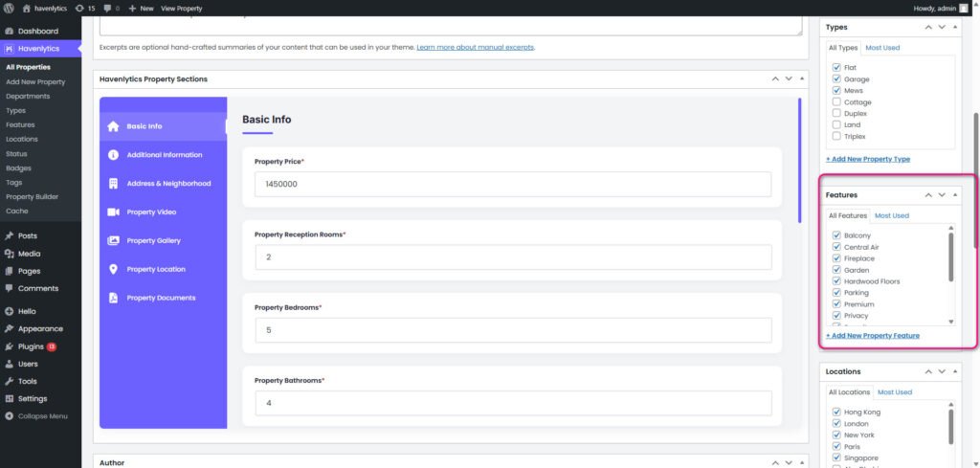Click the Property Video camera icon
This screenshot has width=980, height=468.
pyautogui.click(x=113, y=212)
